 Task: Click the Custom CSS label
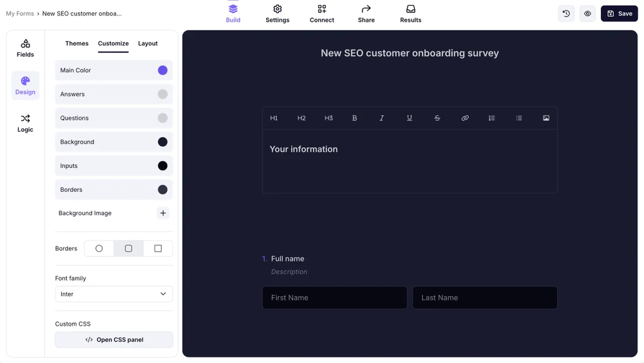pos(73,324)
